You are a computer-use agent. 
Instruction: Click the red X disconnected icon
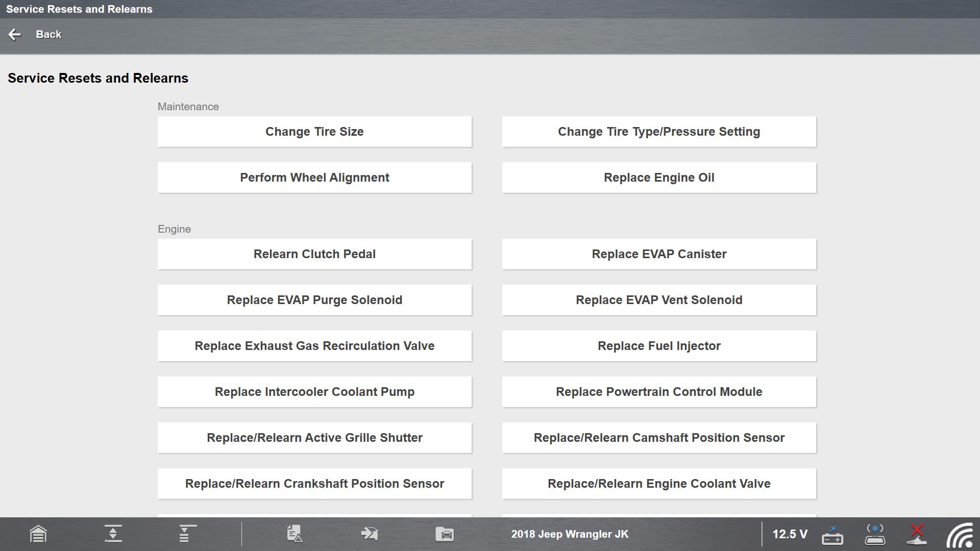click(x=917, y=534)
